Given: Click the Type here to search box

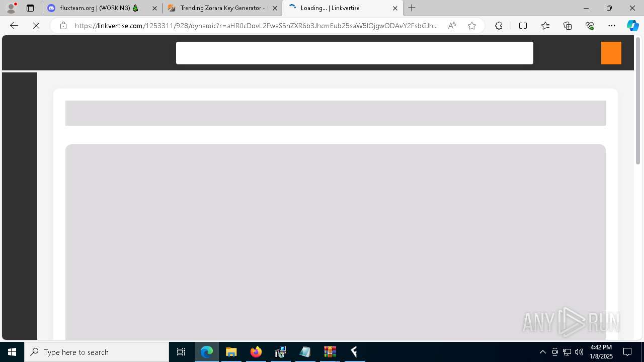Looking at the screenshot, I should 97,352.
